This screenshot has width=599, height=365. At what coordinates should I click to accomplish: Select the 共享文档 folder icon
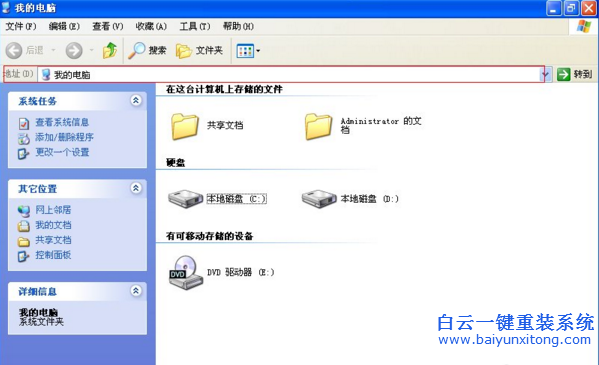point(185,126)
